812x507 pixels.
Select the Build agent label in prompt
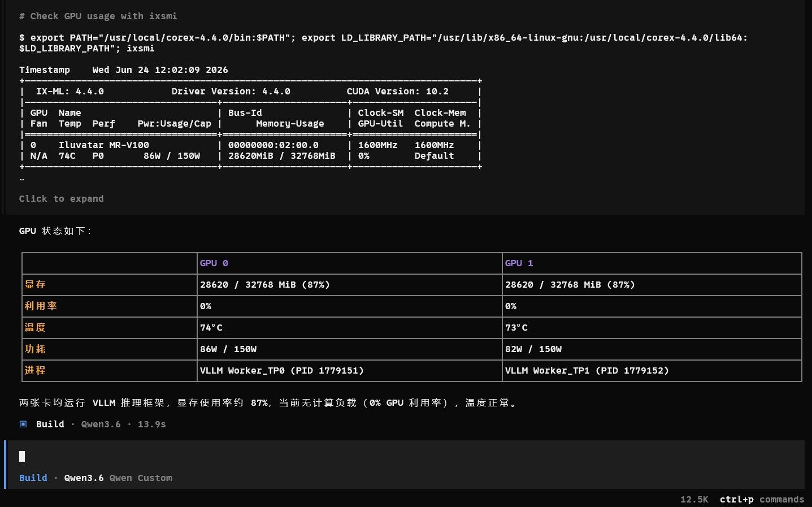(33, 478)
